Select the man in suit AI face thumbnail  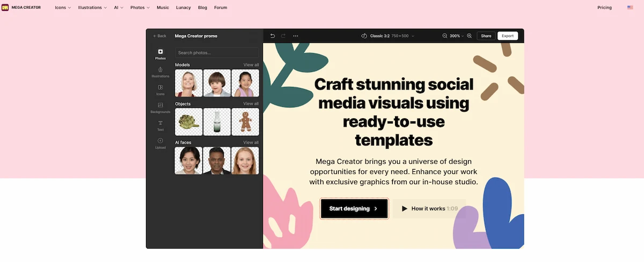tap(217, 161)
